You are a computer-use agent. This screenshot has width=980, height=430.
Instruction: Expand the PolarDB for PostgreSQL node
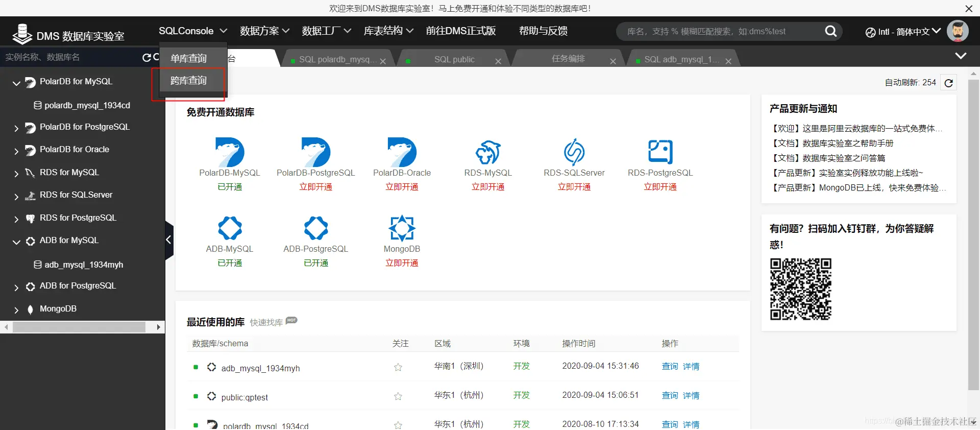tap(16, 128)
